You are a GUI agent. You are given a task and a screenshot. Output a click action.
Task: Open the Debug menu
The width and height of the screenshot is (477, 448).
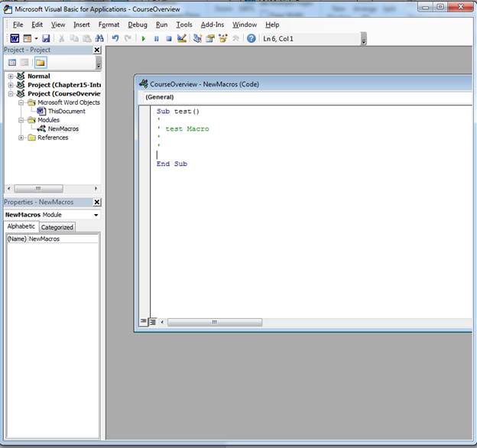coord(137,24)
